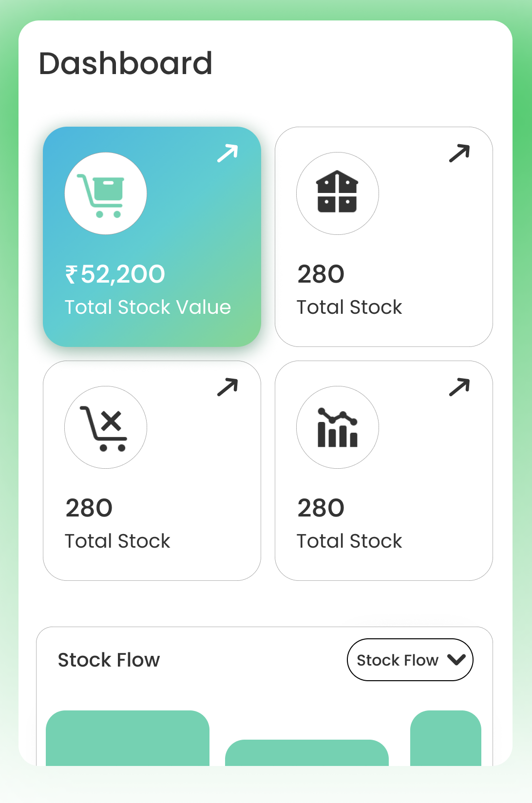Viewport: 532px width, 803px height.
Task: Select the middle green bar in Stock Flow chart
Action: point(307,752)
